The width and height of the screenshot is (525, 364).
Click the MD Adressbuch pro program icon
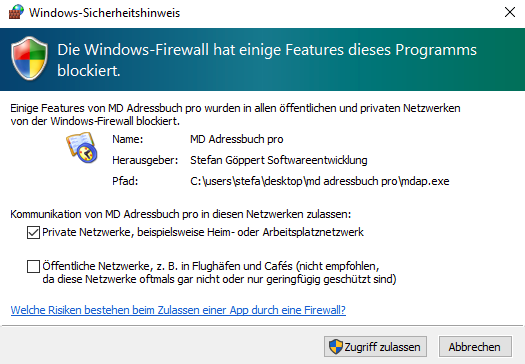82,148
